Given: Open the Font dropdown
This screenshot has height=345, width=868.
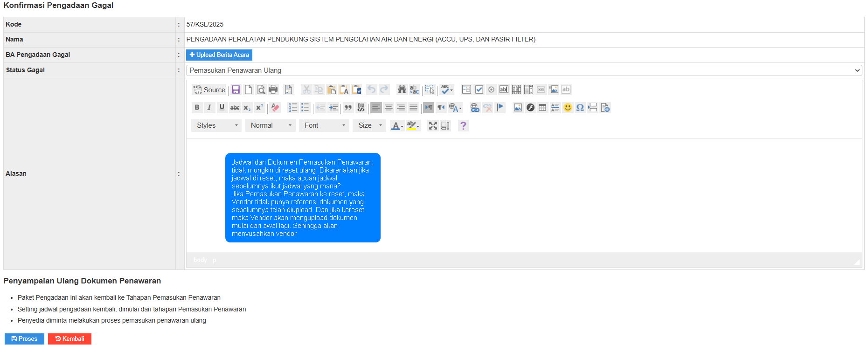Looking at the screenshot, I should tap(324, 125).
